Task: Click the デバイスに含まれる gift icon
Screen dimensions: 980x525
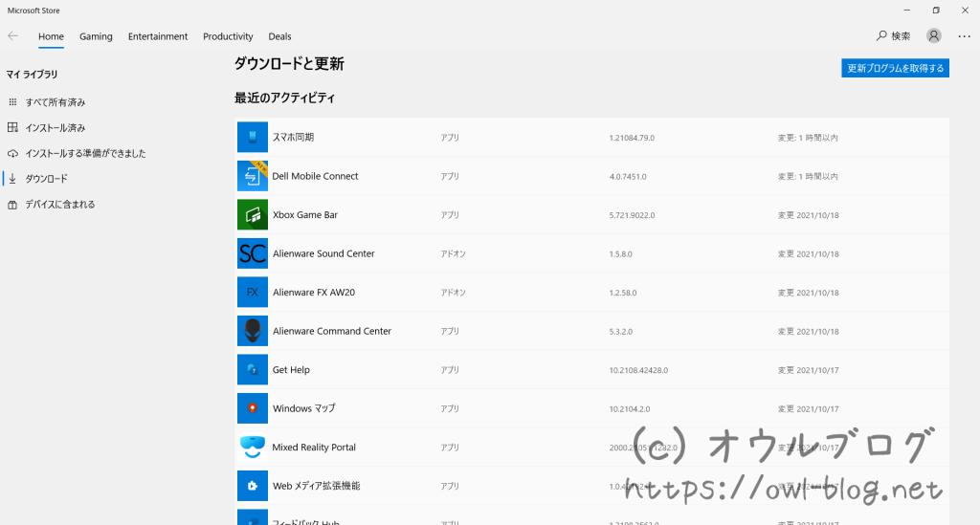Action: tap(12, 204)
